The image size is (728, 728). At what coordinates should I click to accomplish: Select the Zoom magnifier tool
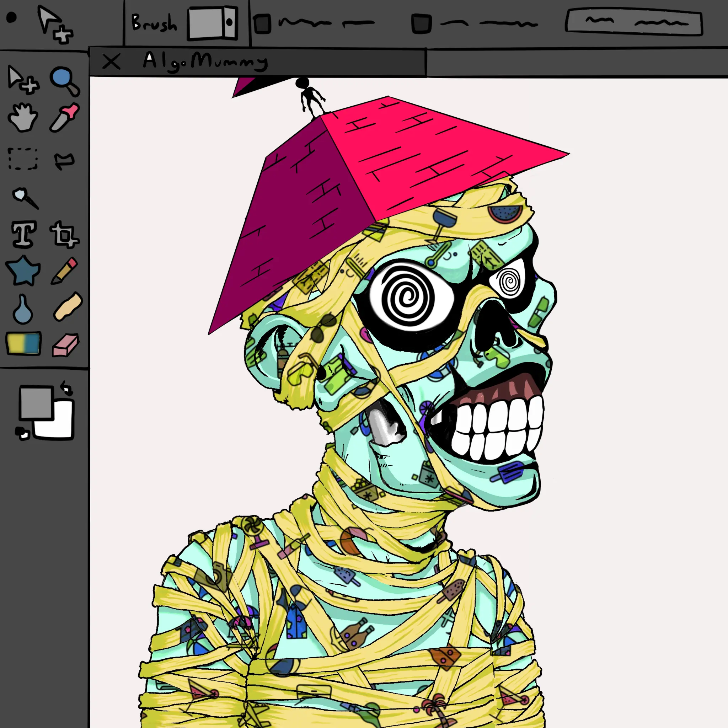pos(64,80)
